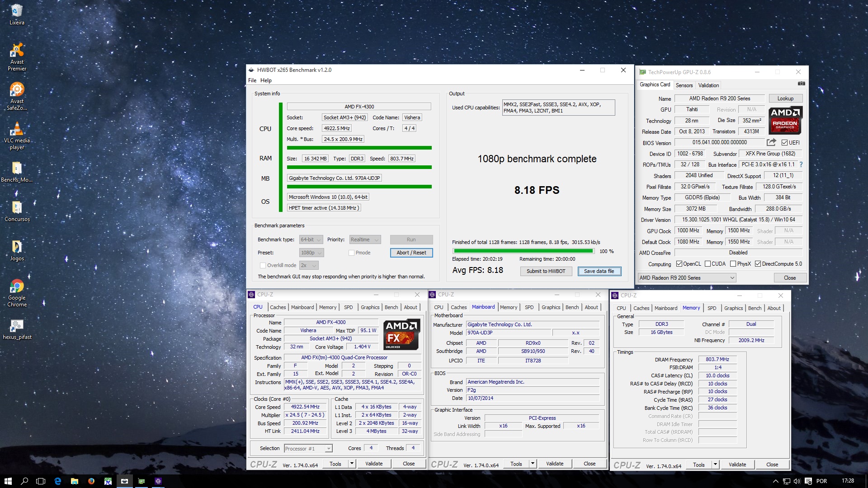
Task: Open the Help menu in HWBOT x265
Action: coord(266,80)
